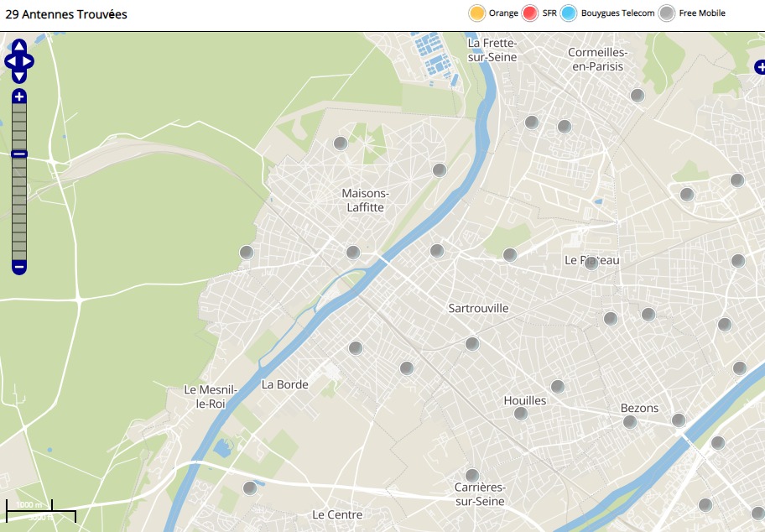Open the antenna marker below Houilles label
Image resolution: width=765 pixels, height=532 pixels.
point(521,414)
